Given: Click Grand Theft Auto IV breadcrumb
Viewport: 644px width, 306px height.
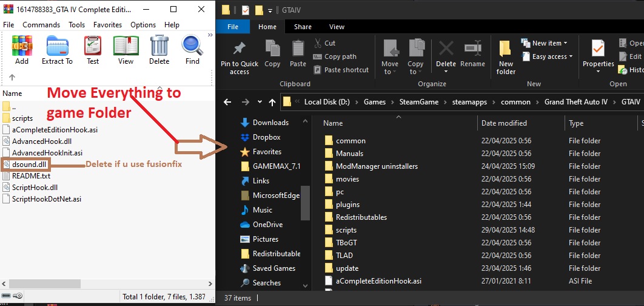Looking at the screenshot, I should coord(575,102).
